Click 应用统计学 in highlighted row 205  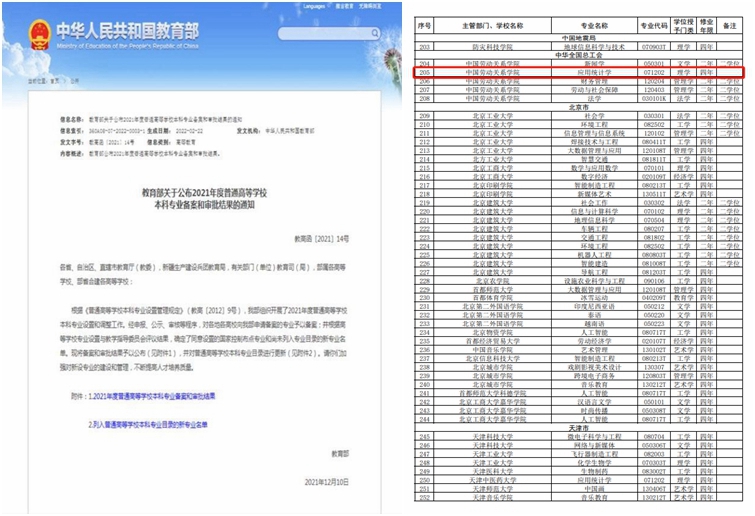click(x=594, y=73)
